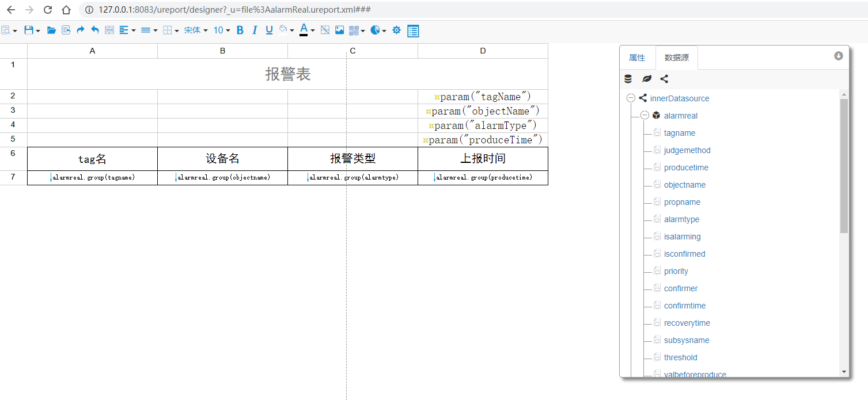
Task: Open the cell background color picker
Action: click(x=286, y=31)
